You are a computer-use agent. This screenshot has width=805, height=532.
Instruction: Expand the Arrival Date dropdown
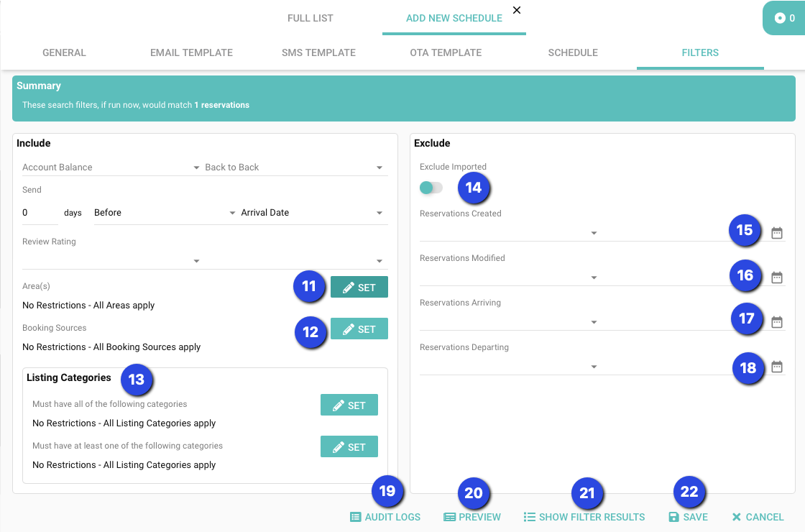[312, 213]
